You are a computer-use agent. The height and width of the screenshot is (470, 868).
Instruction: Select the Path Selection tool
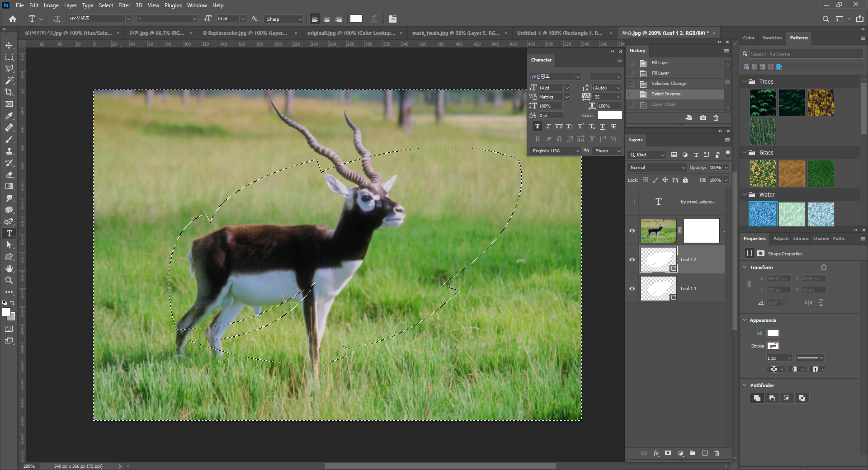click(9, 245)
